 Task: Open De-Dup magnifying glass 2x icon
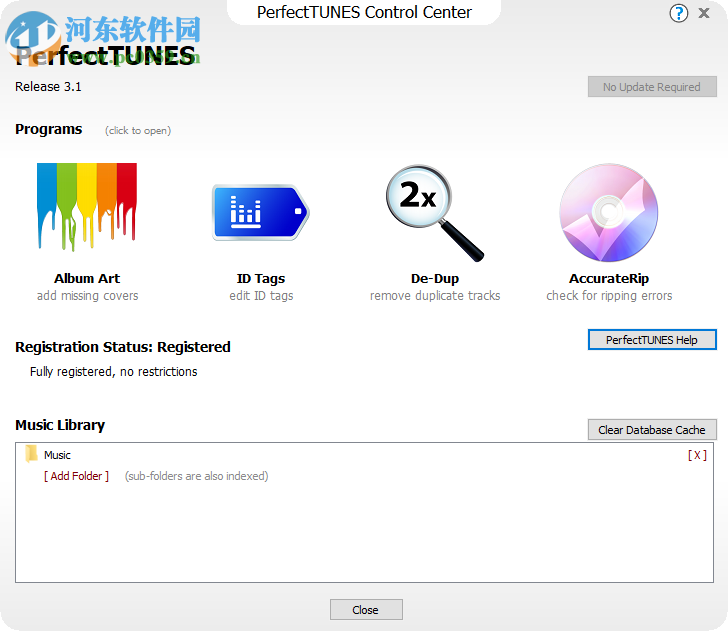tap(435, 213)
